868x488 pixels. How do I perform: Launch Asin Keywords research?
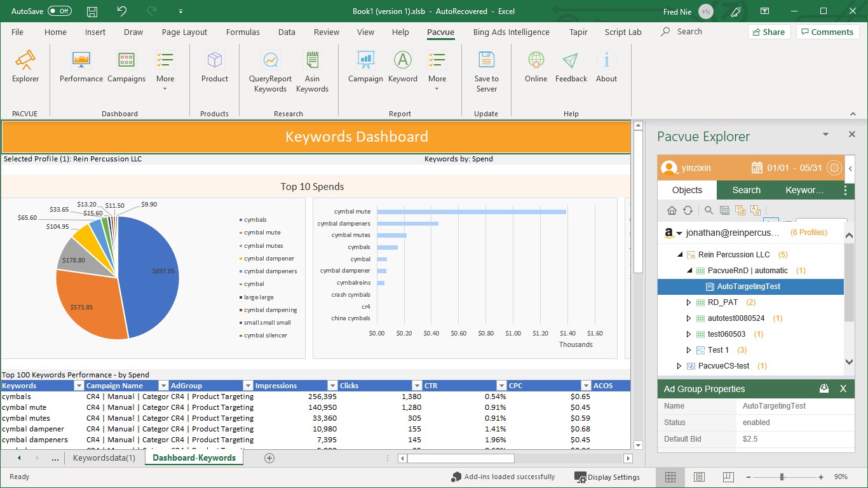[312, 72]
